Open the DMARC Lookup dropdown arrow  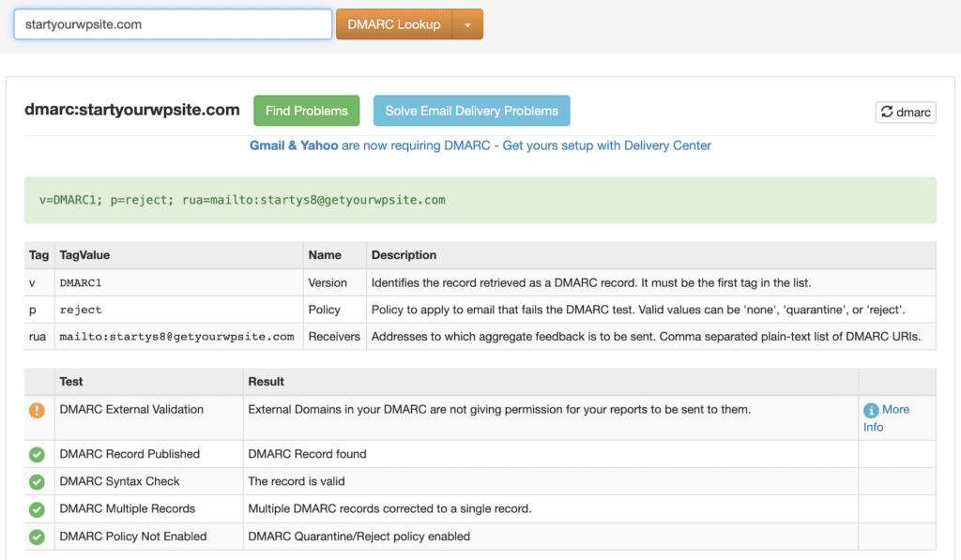point(467,23)
